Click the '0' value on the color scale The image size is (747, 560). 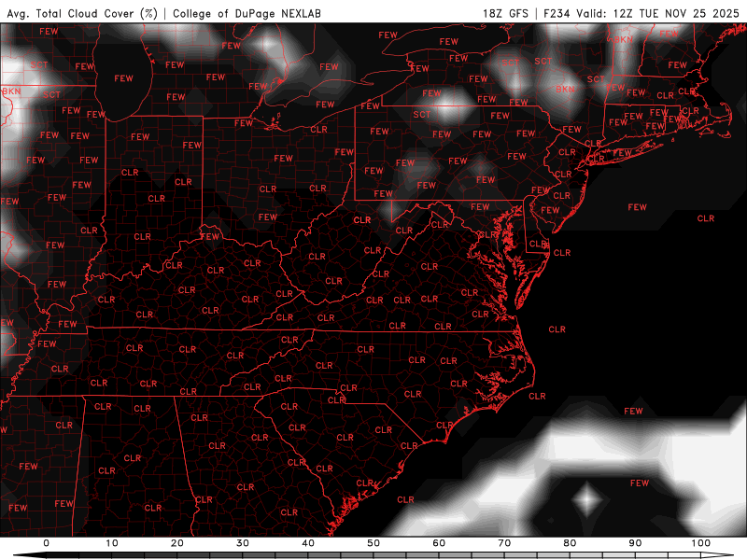point(46,543)
